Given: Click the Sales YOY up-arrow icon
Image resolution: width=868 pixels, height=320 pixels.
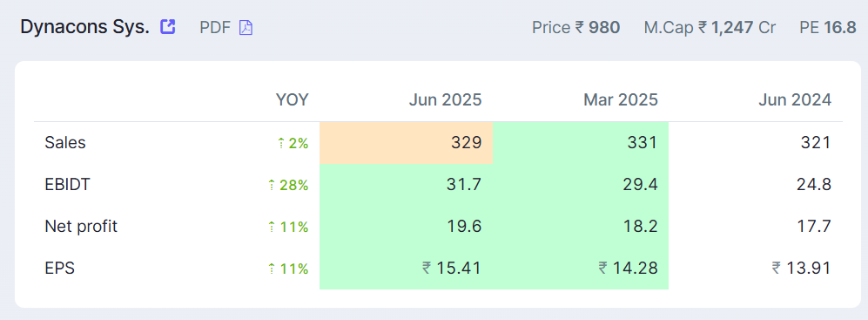Looking at the screenshot, I should coord(280,144).
